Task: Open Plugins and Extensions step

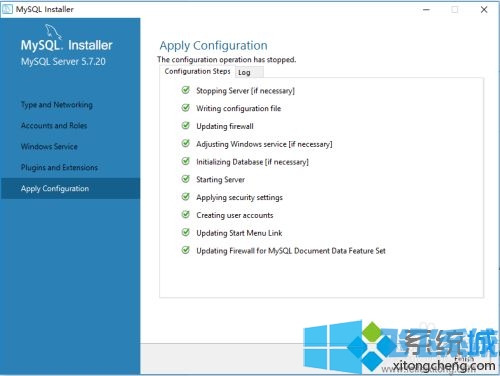Action: pyautogui.click(x=59, y=167)
